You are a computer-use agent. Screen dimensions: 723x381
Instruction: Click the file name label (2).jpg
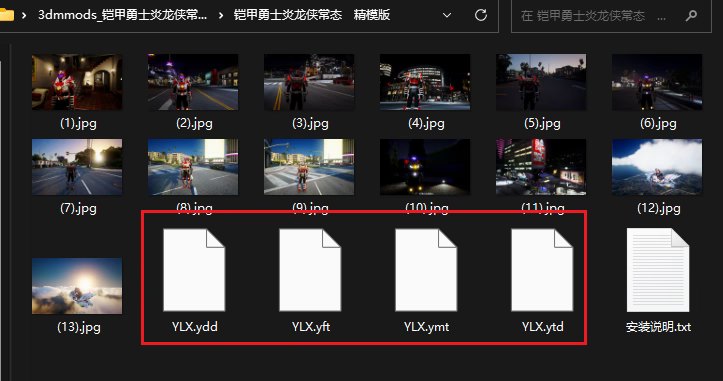194,123
